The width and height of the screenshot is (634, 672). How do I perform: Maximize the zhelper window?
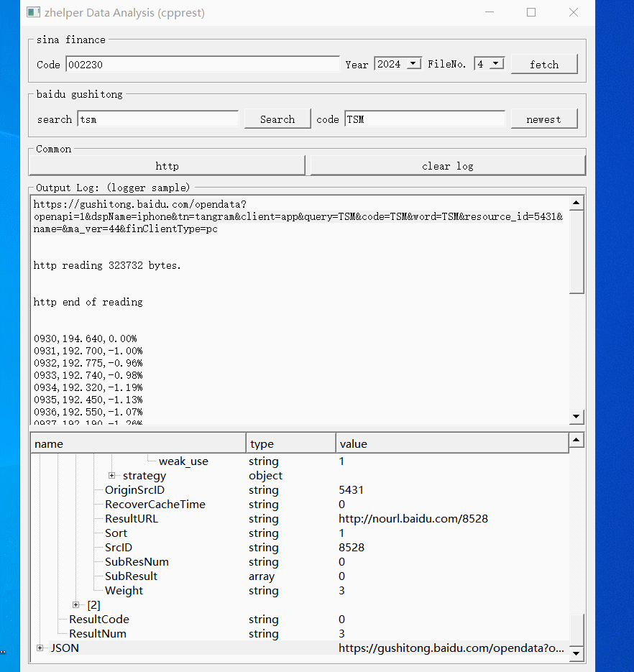pos(531,12)
